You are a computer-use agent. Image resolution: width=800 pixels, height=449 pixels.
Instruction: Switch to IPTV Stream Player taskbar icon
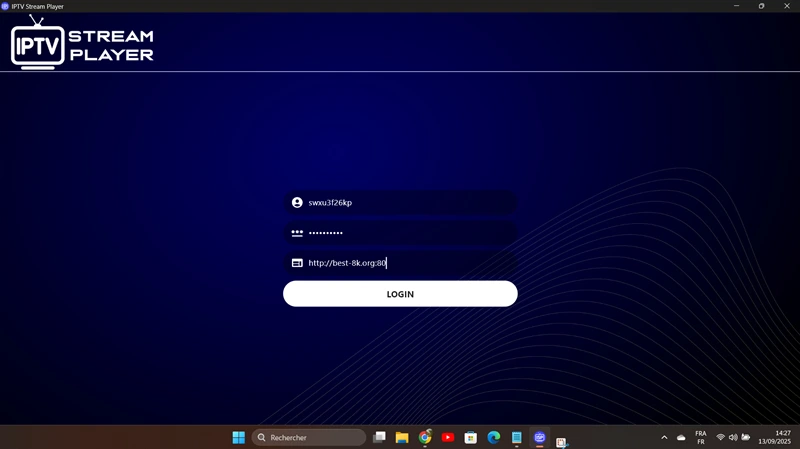coord(540,437)
